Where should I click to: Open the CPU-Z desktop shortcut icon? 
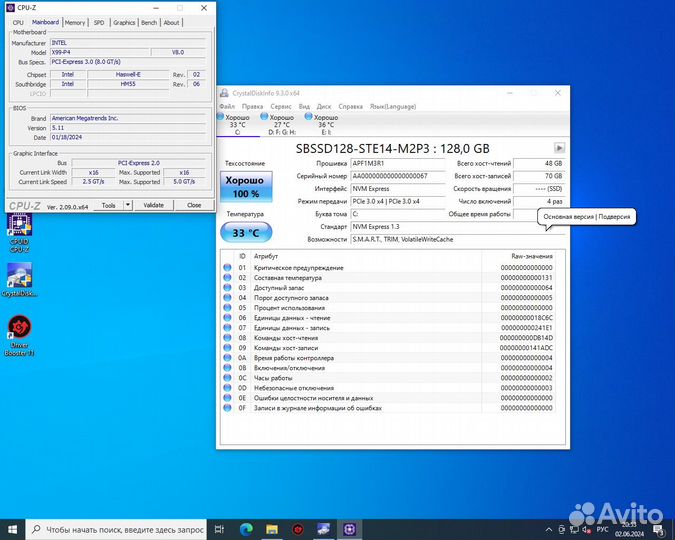click(19, 225)
